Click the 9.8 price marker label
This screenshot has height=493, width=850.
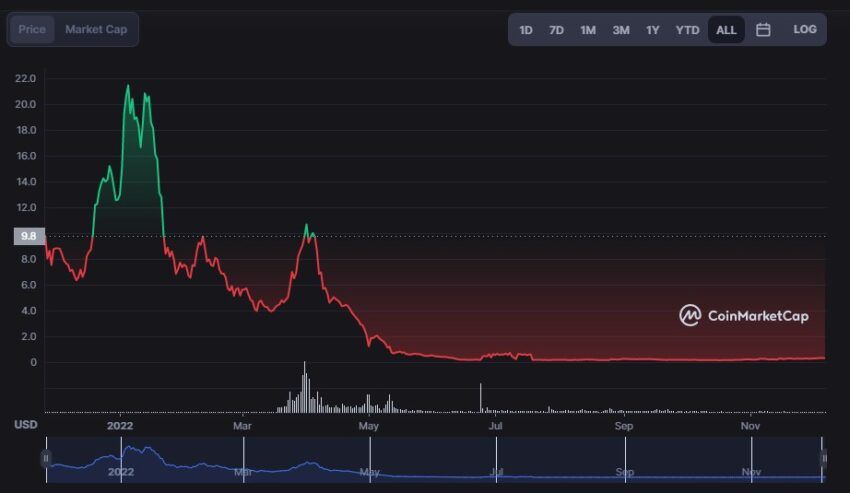click(x=29, y=236)
